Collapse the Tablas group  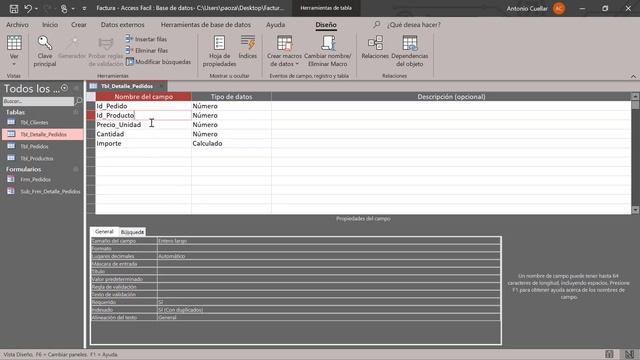(76, 112)
